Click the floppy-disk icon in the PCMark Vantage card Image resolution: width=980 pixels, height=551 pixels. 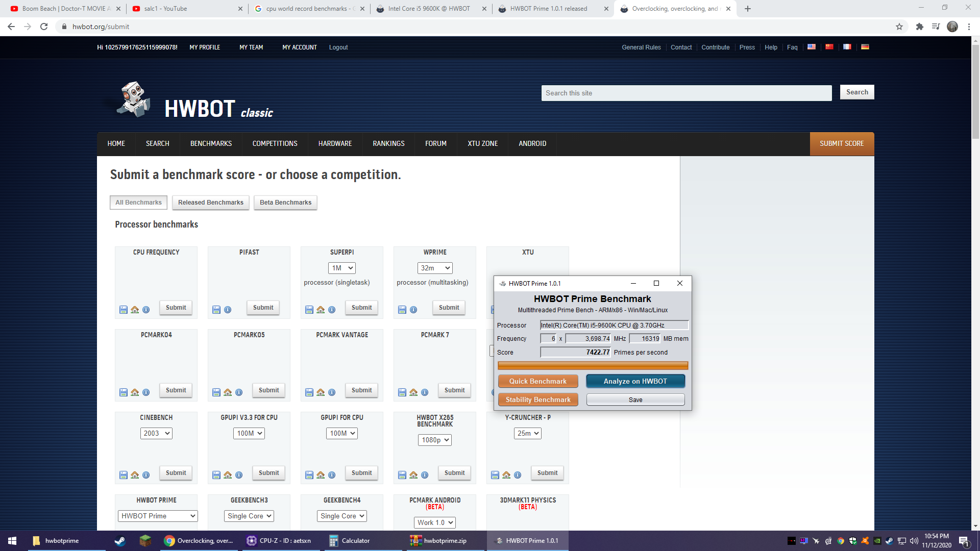pos(309,392)
